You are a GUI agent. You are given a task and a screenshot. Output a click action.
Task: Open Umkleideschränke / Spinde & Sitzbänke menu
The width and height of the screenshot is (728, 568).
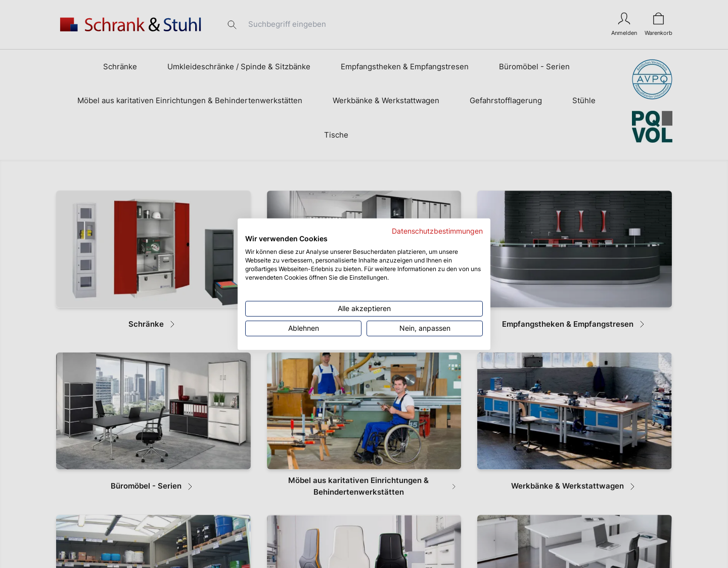pos(239,67)
